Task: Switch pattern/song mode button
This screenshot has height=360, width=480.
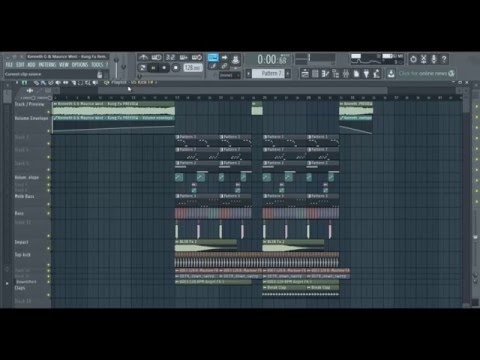Action: pos(143,68)
